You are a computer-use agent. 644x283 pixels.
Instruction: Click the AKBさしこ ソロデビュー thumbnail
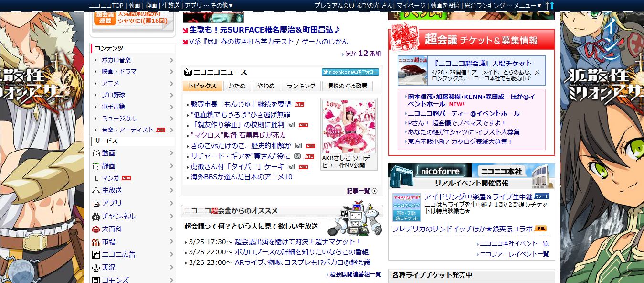tap(348, 127)
